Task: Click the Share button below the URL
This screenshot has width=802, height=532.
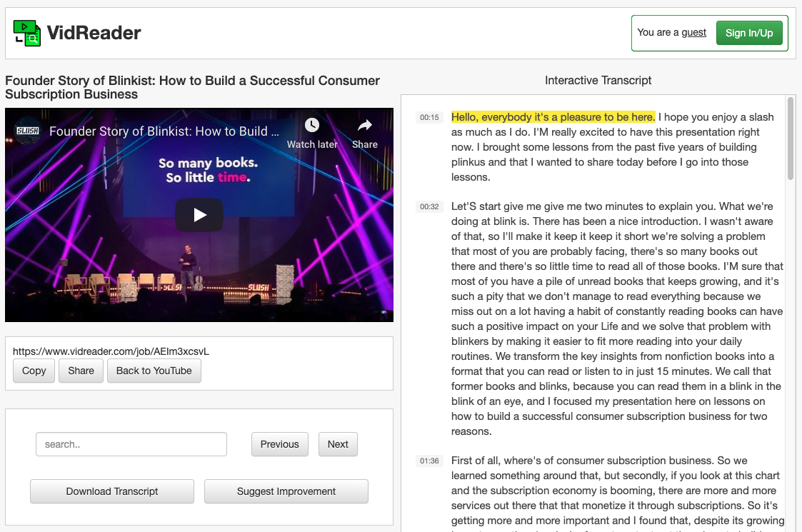Action: coord(81,371)
